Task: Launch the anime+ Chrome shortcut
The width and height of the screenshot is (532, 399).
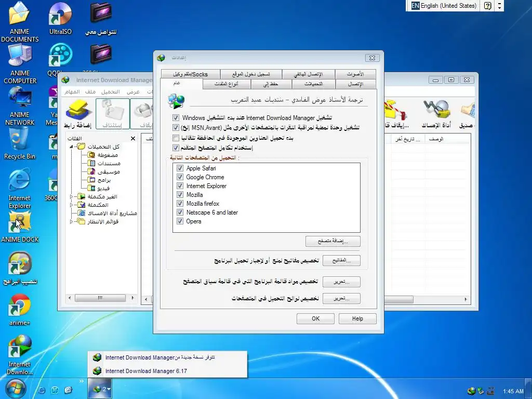Action: click(x=20, y=304)
